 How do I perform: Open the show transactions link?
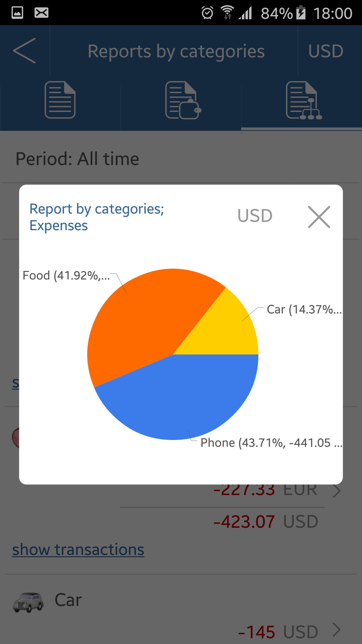78,549
